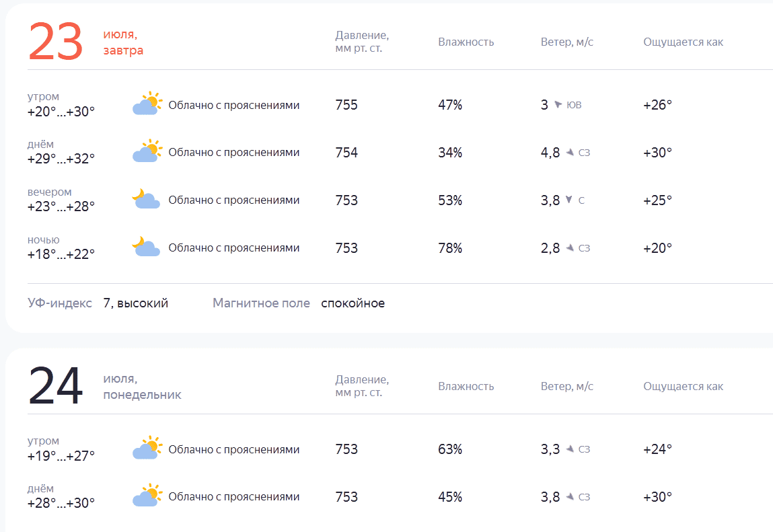Click the weather icon for July 23 morning

coord(147,104)
